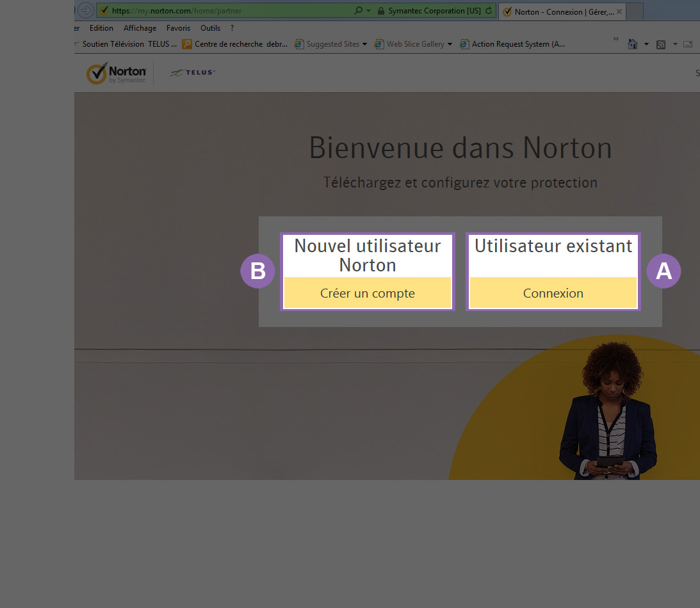Click the Home page icon
This screenshot has width=700, height=608.
(x=633, y=44)
